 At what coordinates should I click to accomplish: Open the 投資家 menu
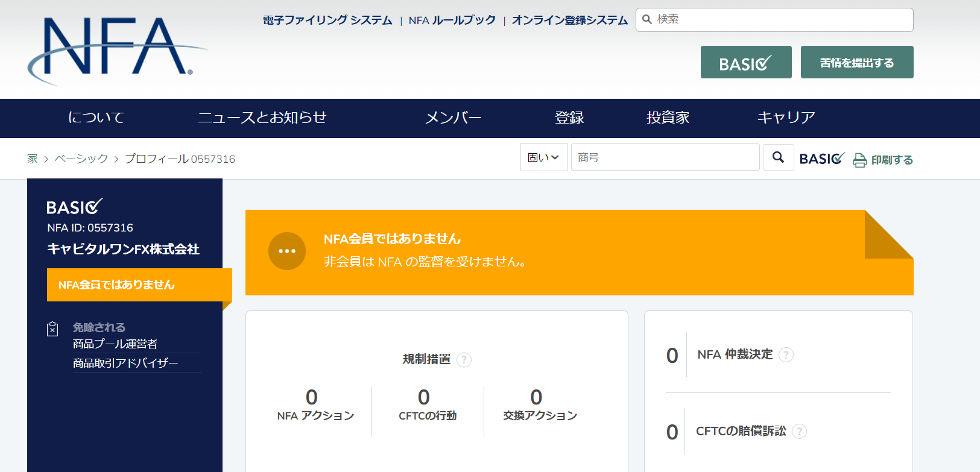(x=668, y=118)
